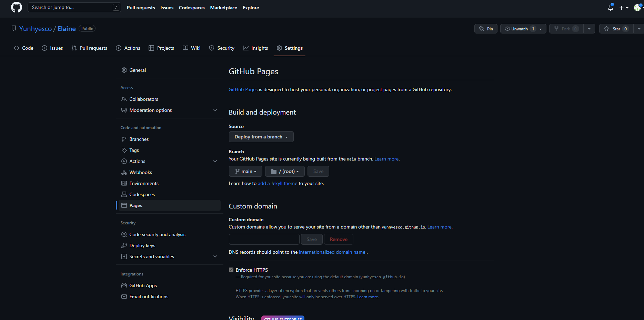Expand the Secrets and variables chevron

coord(215,256)
